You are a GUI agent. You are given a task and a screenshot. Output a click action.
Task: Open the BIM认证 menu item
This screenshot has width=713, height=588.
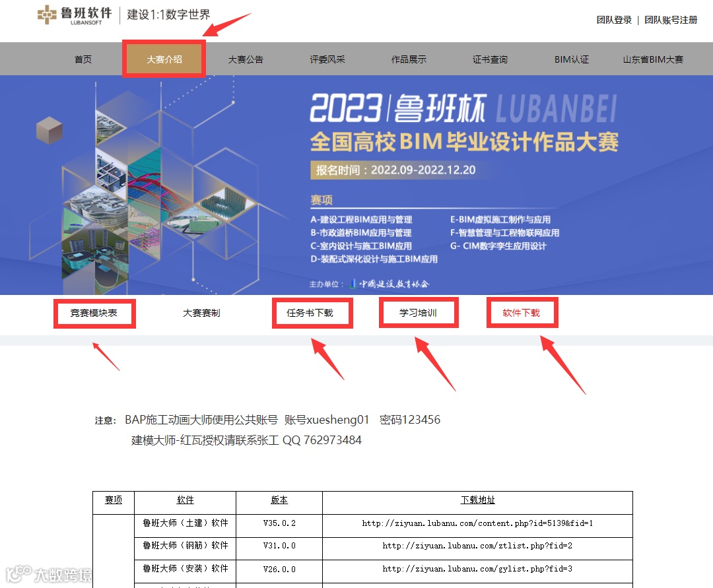point(572,59)
